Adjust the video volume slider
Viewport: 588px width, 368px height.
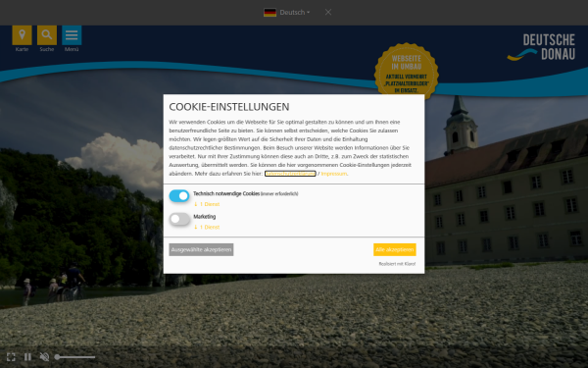pyautogui.click(x=74, y=357)
